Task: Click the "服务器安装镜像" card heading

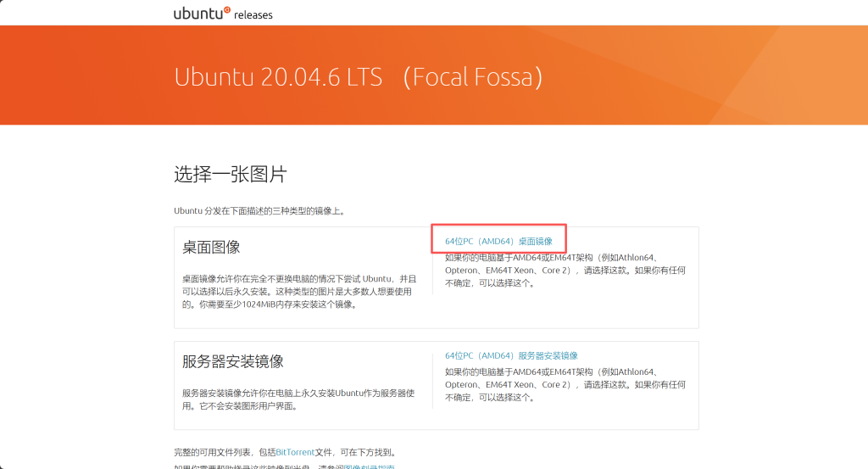Action: pyautogui.click(x=233, y=361)
